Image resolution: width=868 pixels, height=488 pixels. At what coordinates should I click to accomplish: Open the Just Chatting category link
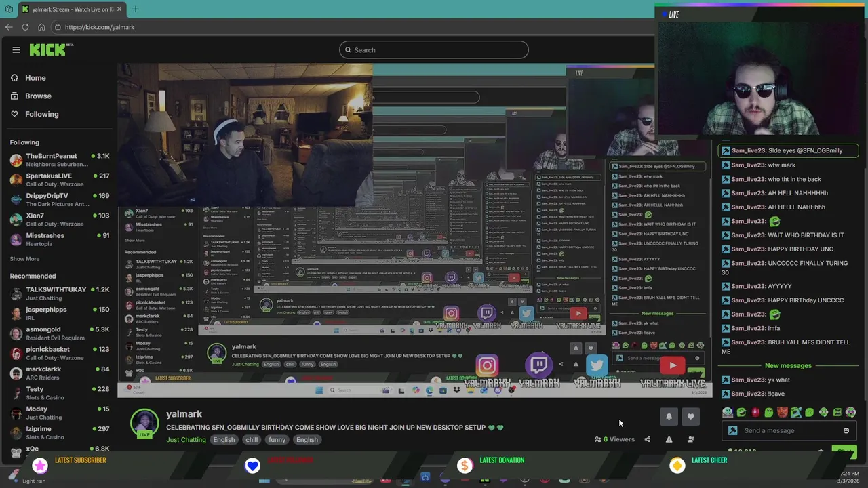[x=186, y=439]
